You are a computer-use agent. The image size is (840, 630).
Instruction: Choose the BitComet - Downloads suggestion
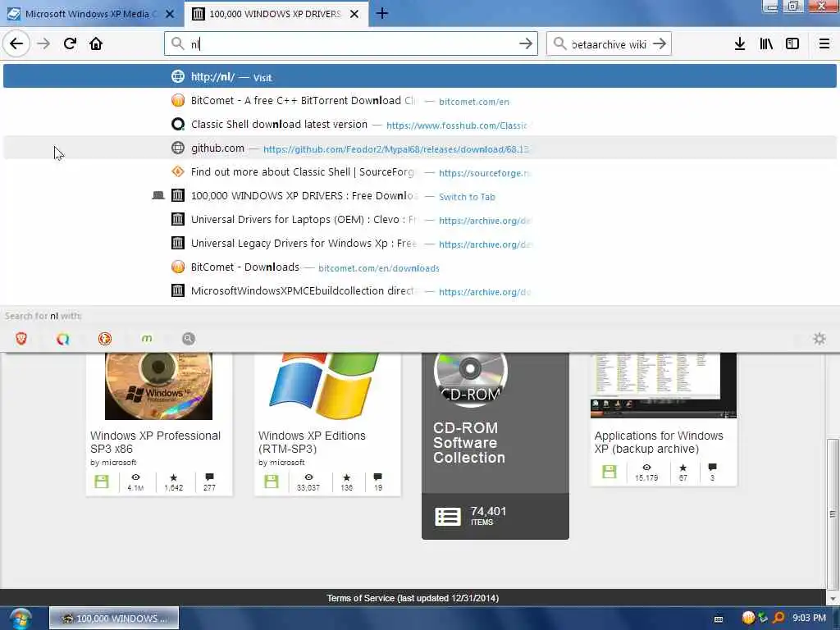coord(420,267)
